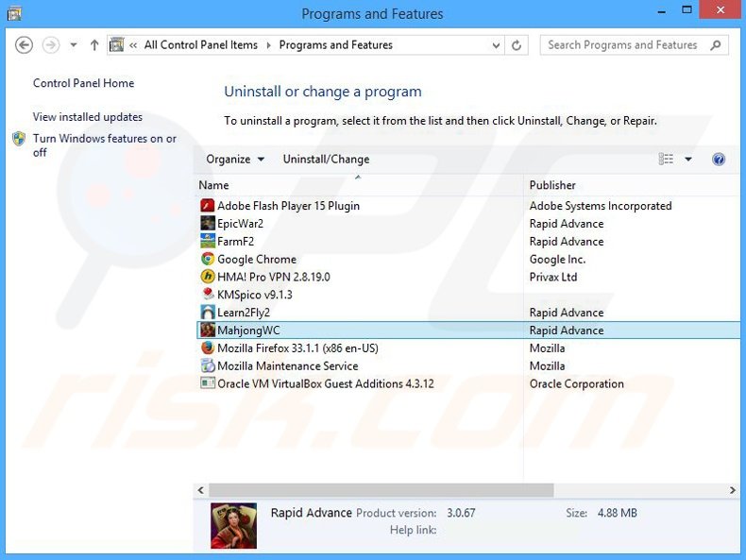Screen dimensions: 746x560
Task: Open the All Control Panel Items submenu arrow
Action: (269, 45)
